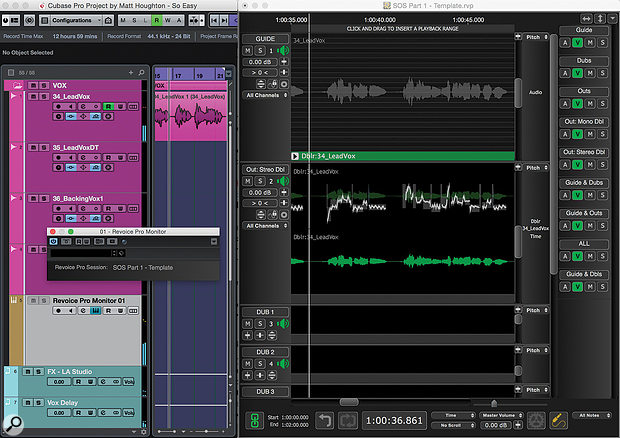Add a track with the plus icon
620x438 pixels.
[x=131, y=73]
